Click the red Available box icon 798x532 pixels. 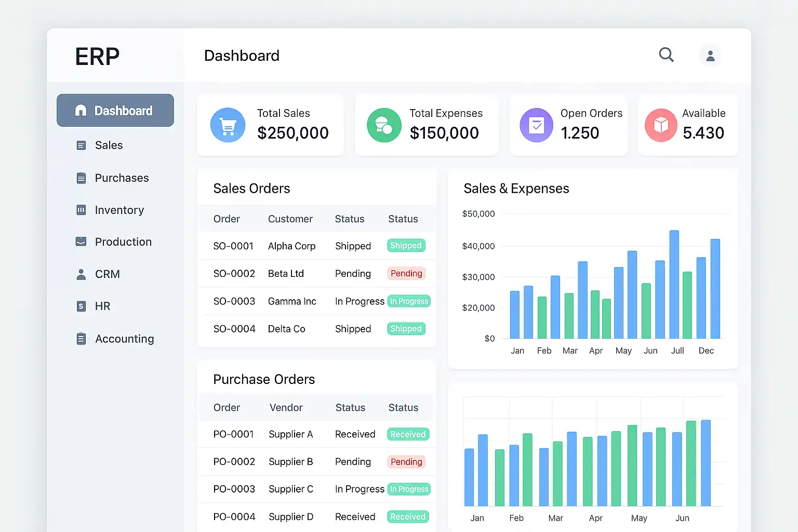click(661, 125)
